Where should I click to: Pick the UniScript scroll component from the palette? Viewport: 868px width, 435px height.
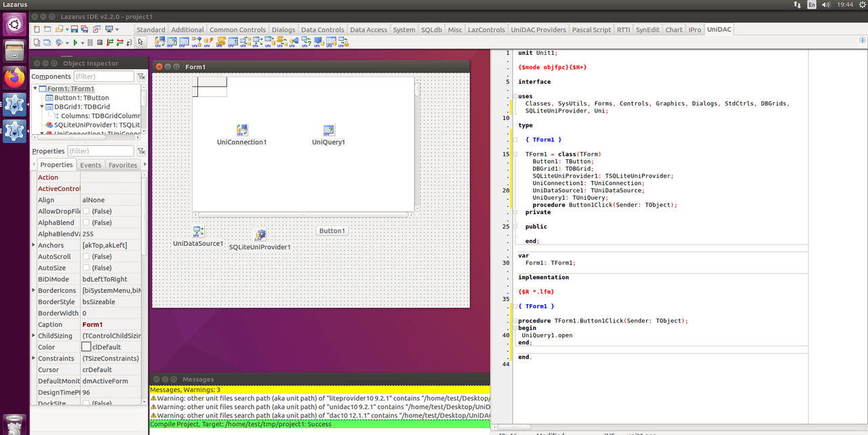(x=220, y=42)
